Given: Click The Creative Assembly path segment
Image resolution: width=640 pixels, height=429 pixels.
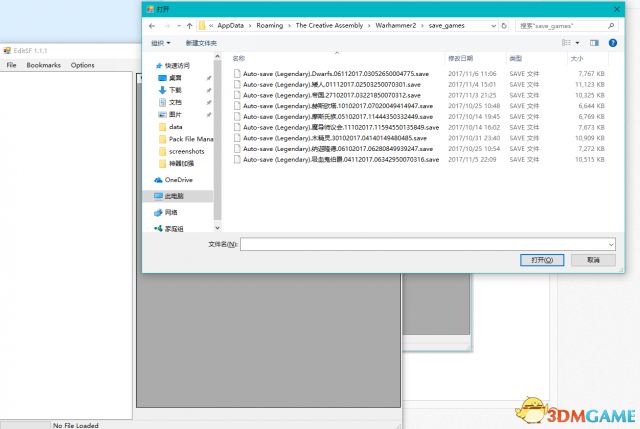Looking at the screenshot, I should pos(329,25).
